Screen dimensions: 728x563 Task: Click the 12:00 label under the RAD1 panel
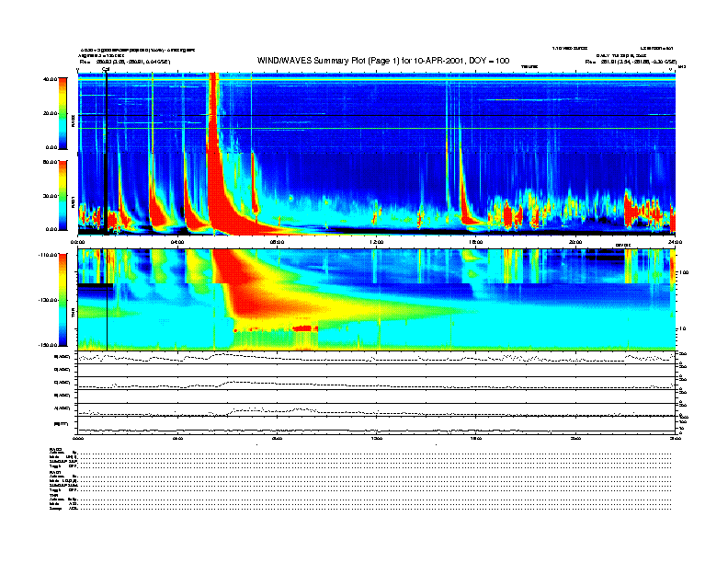(x=377, y=242)
